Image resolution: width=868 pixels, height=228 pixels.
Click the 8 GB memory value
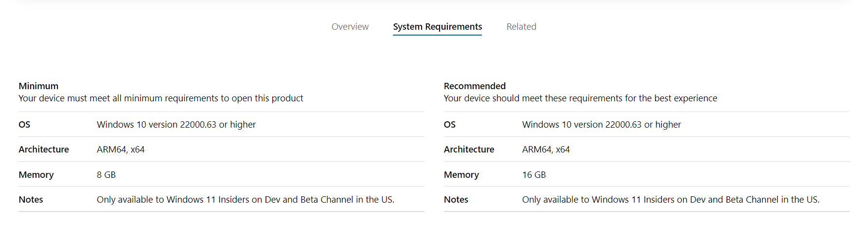tap(106, 174)
